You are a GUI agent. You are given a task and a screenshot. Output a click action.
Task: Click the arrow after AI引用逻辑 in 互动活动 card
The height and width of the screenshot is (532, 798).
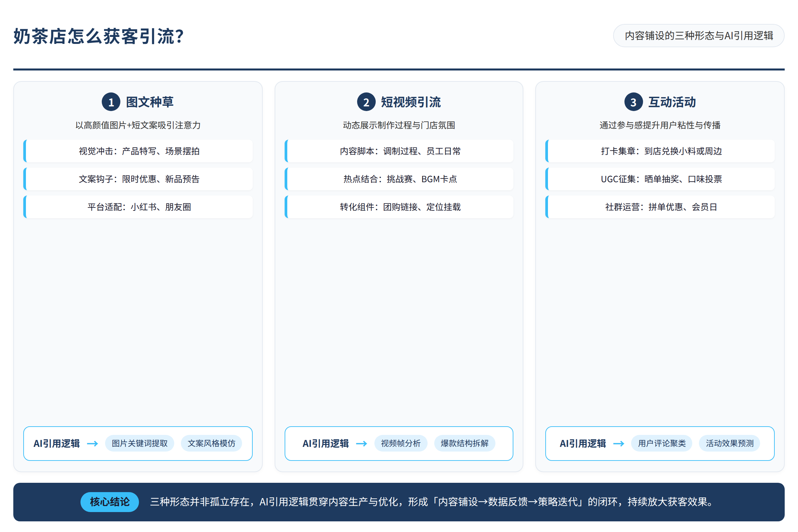coord(618,444)
